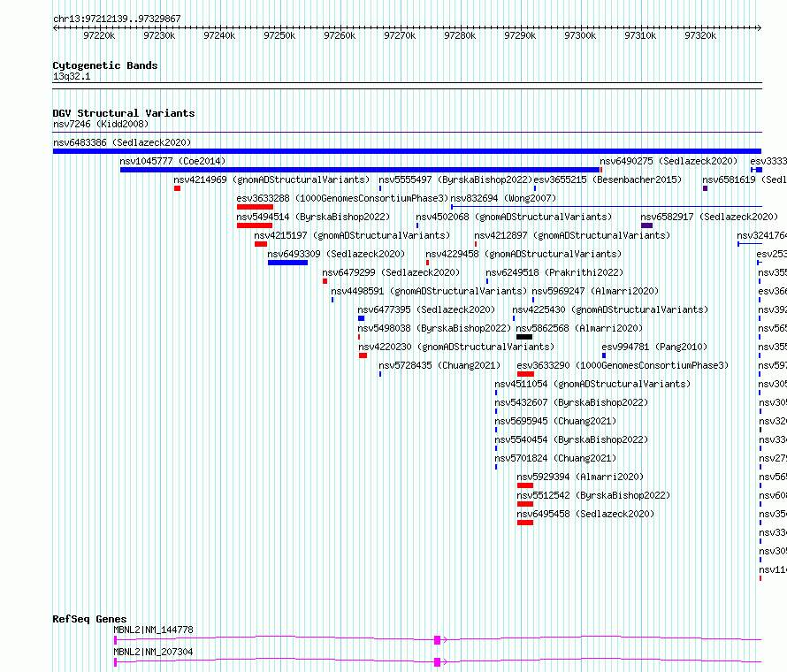Open the MBNL2|NM_207304 gene track
Viewport: 787px width, 672px height.
438,662
